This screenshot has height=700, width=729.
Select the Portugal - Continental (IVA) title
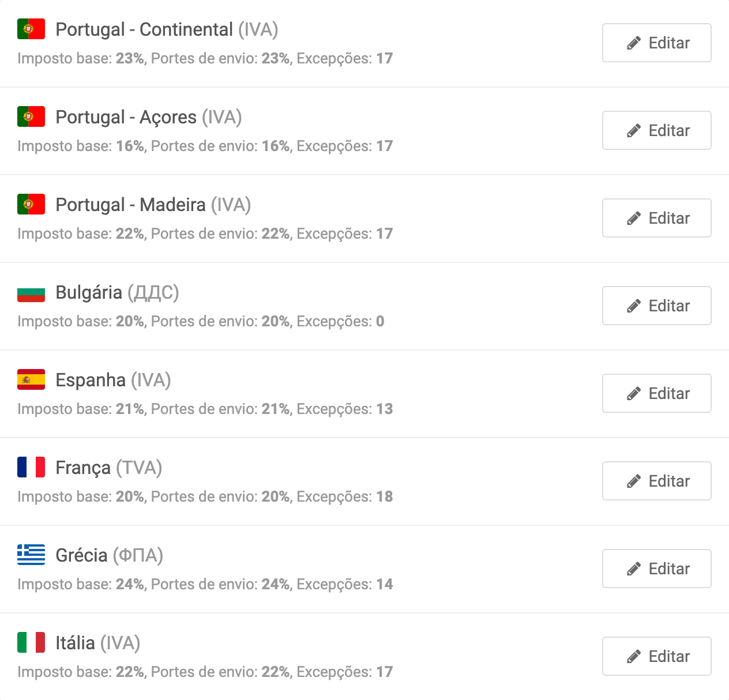coord(167,29)
